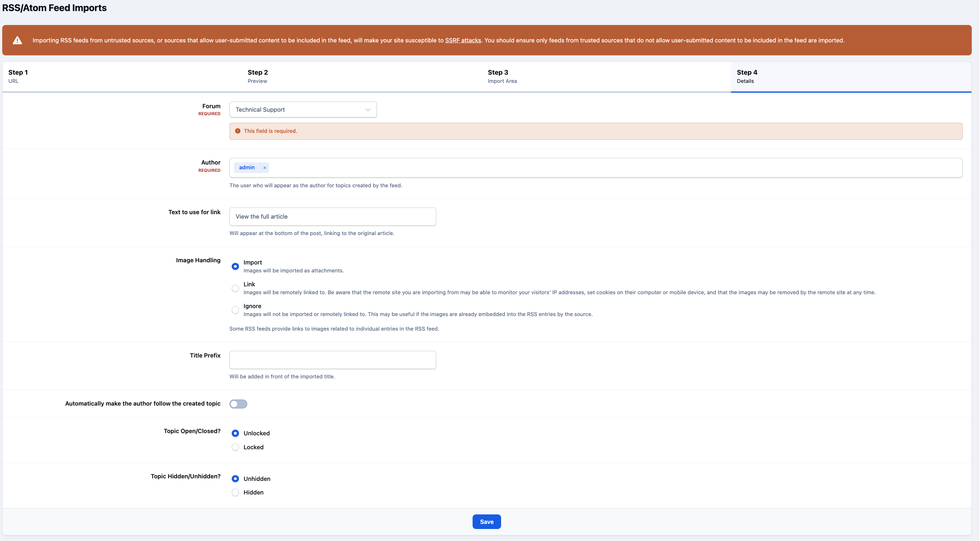Open Step 3 Import Area tab
This screenshot has height=541, width=980.
606,77
